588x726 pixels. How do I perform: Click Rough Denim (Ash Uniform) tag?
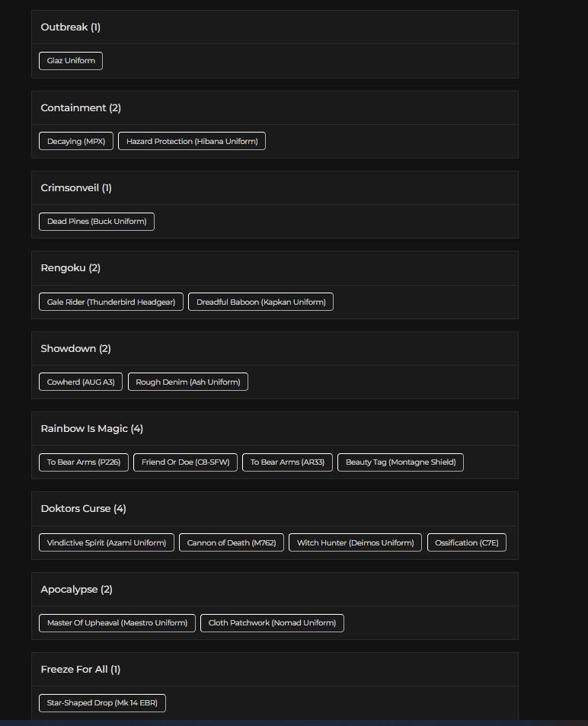pyautogui.click(x=188, y=382)
